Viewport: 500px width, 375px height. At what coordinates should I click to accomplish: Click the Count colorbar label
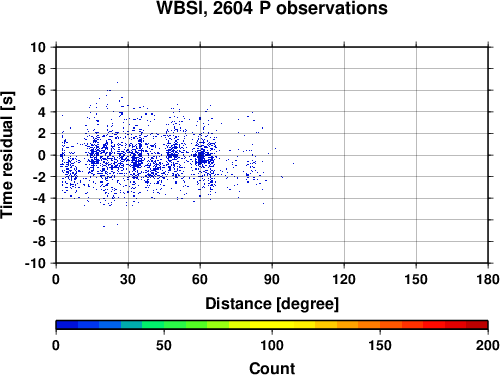point(272,368)
